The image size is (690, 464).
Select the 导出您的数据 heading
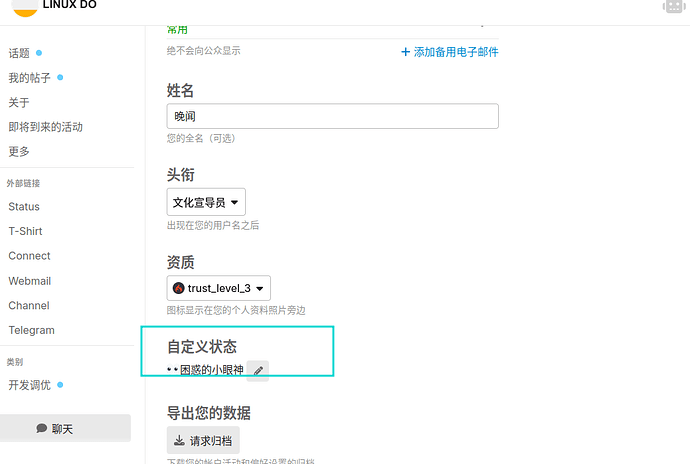tap(209, 413)
